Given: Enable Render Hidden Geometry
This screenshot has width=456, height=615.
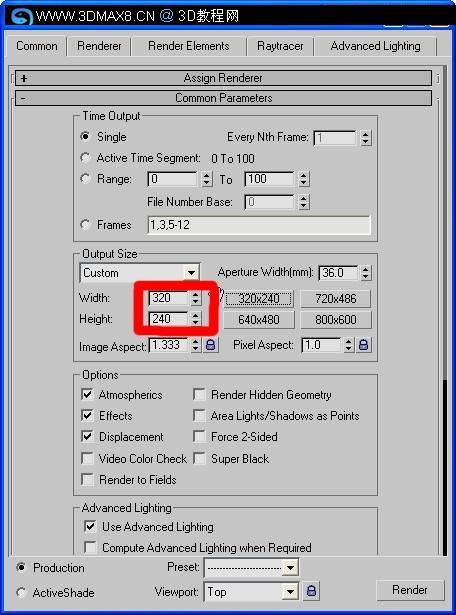Looking at the screenshot, I should click(199, 394).
